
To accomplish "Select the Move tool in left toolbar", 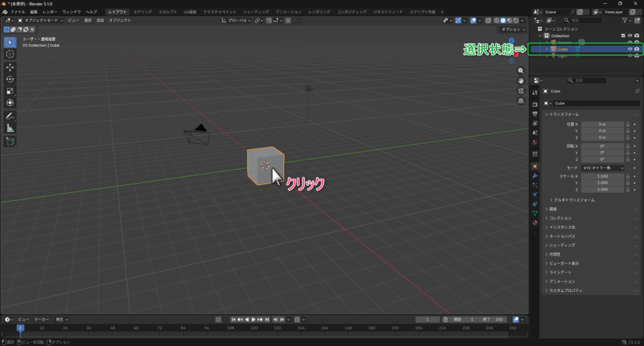I will coord(10,67).
